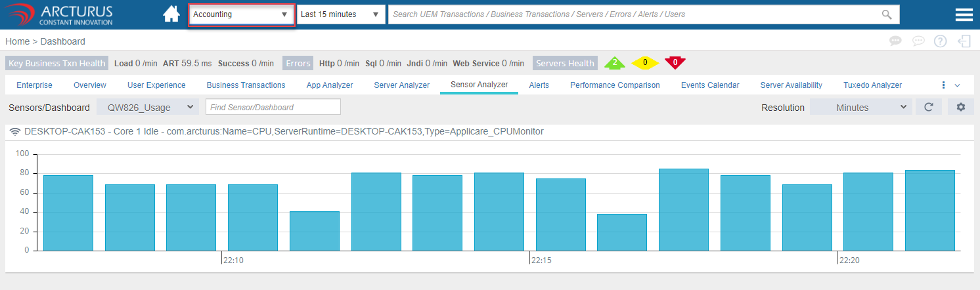Viewport: 980px width, 290px height.
Task: Click the Key Business Txn Health label
Action: click(56, 64)
